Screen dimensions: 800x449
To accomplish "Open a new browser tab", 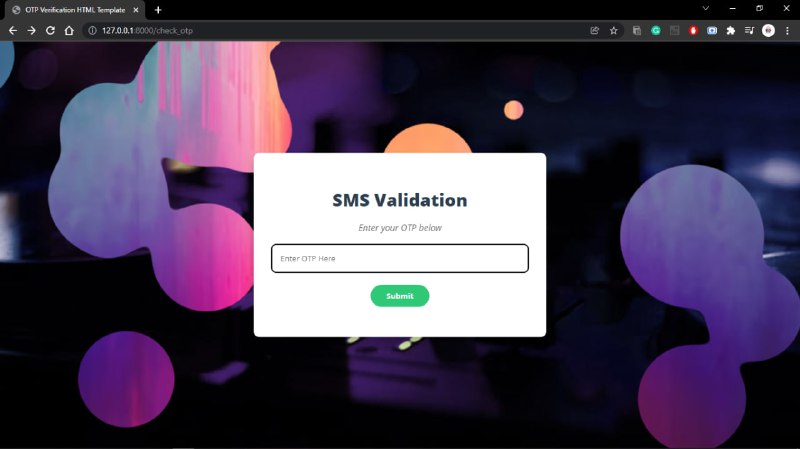I will (x=158, y=10).
